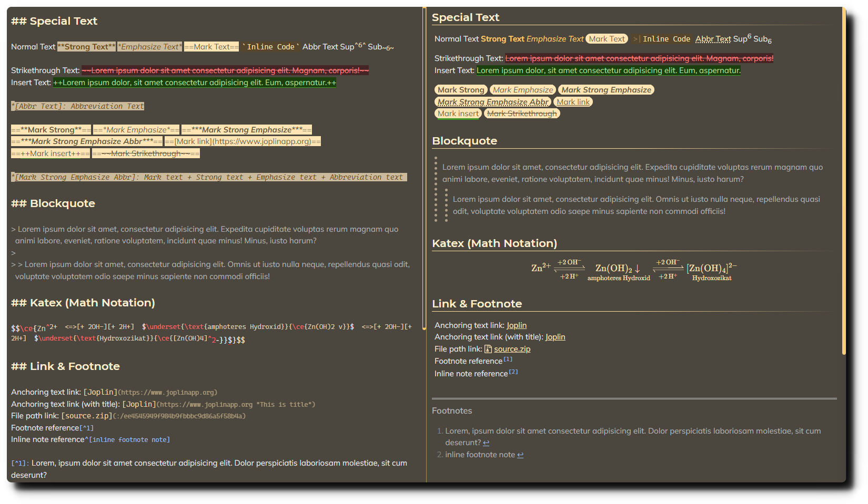Click the return arrow after "inline footnote note"
The width and height of the screenshot is (868, 504).
[520, 455]
